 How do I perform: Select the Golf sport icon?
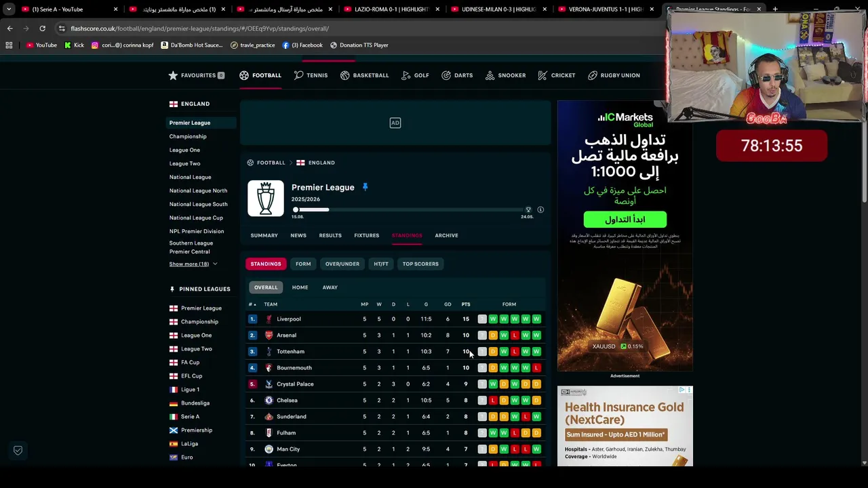[406, 75]
